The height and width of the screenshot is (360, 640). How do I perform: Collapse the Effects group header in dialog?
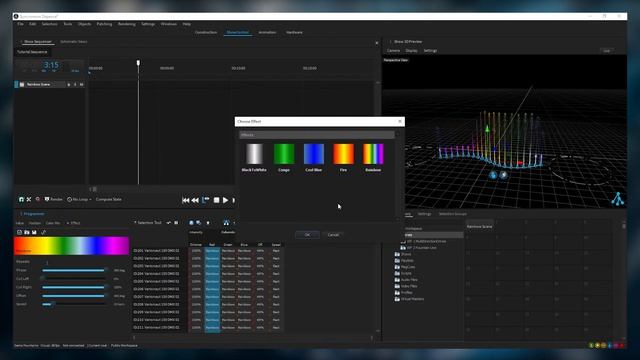(317, 135)
